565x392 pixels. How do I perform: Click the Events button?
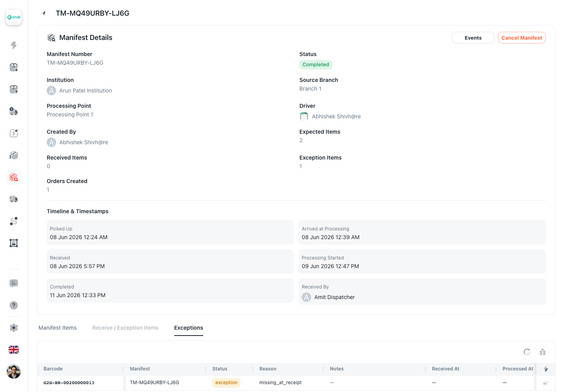(473, 38)
